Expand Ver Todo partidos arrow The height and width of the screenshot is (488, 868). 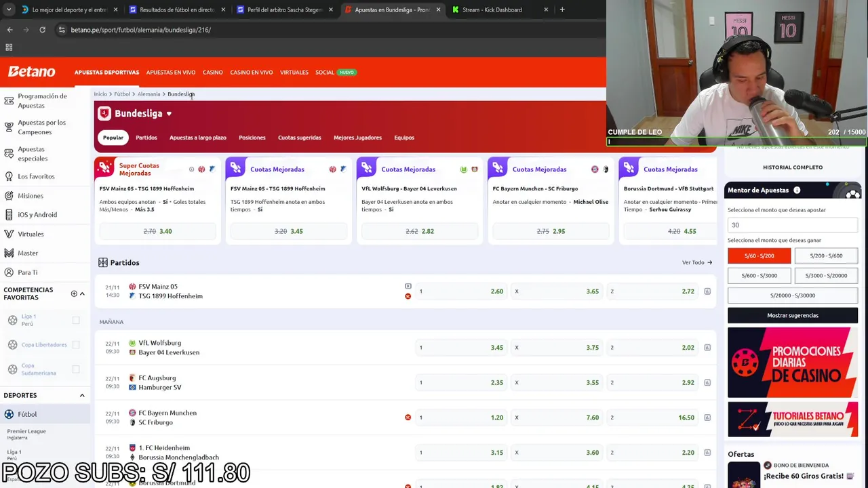(710, 262)
